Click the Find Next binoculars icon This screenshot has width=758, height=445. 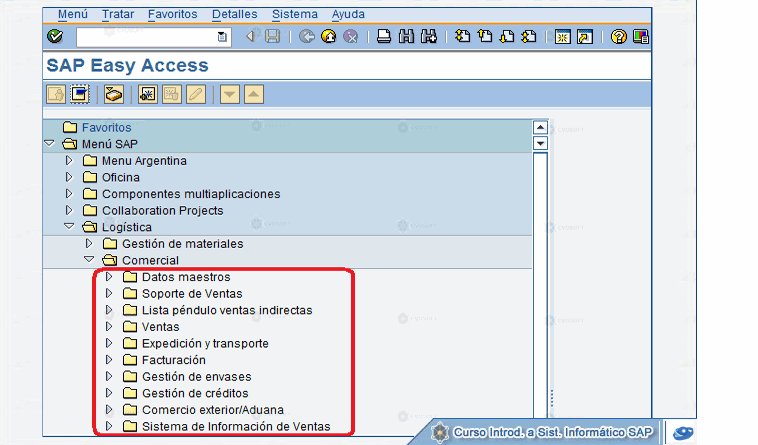[x=429, y=36]
